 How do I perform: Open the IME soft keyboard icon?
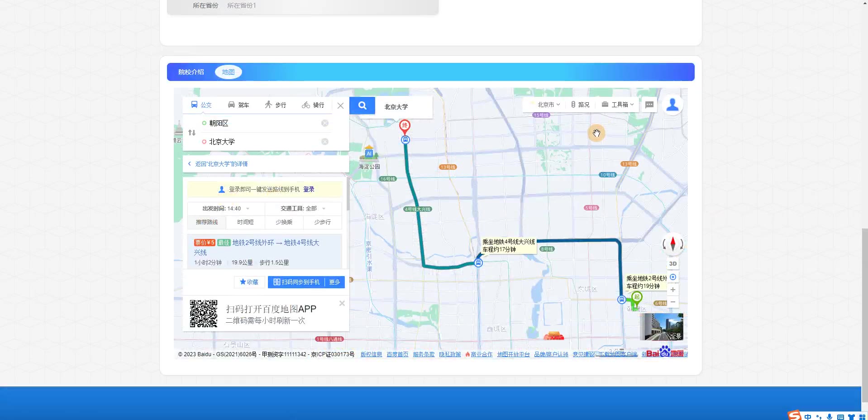(840, 417)
